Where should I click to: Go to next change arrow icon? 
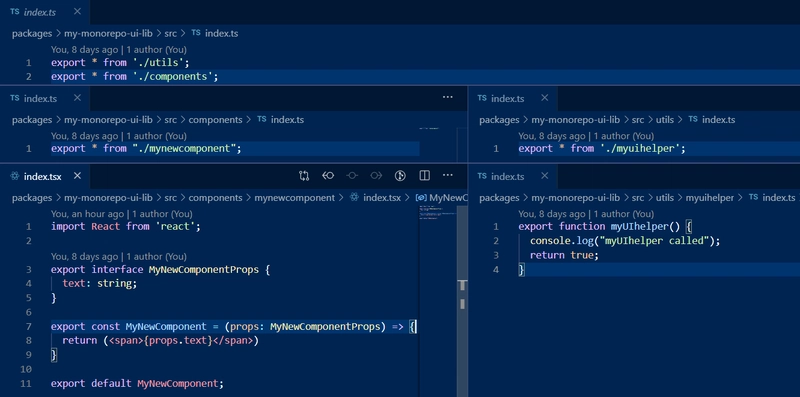click(376, 176)
